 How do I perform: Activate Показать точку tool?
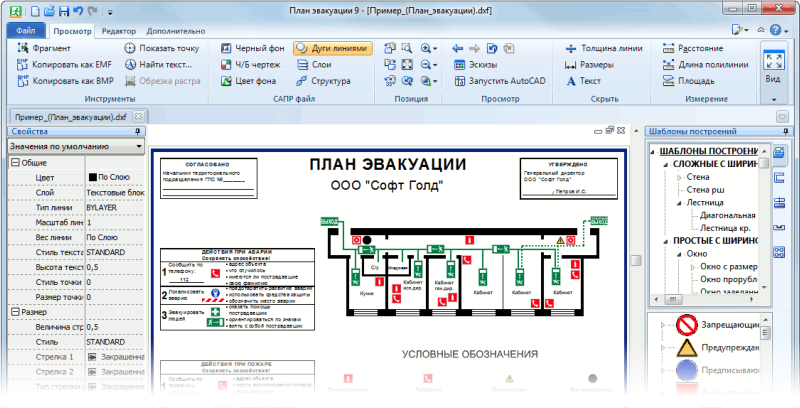[x=162, y=48]
